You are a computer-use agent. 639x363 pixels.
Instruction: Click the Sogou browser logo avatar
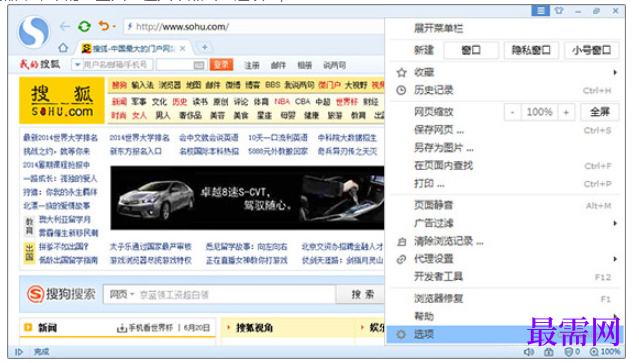click(x=33, y=32)
